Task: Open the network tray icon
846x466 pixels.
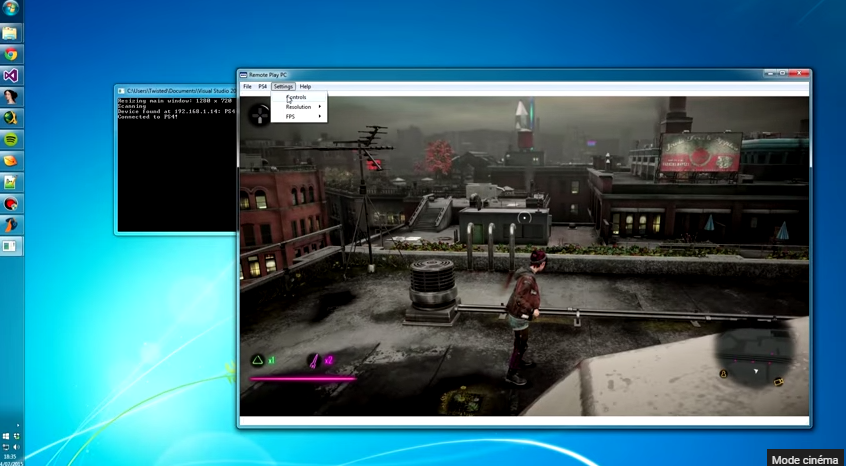Action: pos(6,447)
